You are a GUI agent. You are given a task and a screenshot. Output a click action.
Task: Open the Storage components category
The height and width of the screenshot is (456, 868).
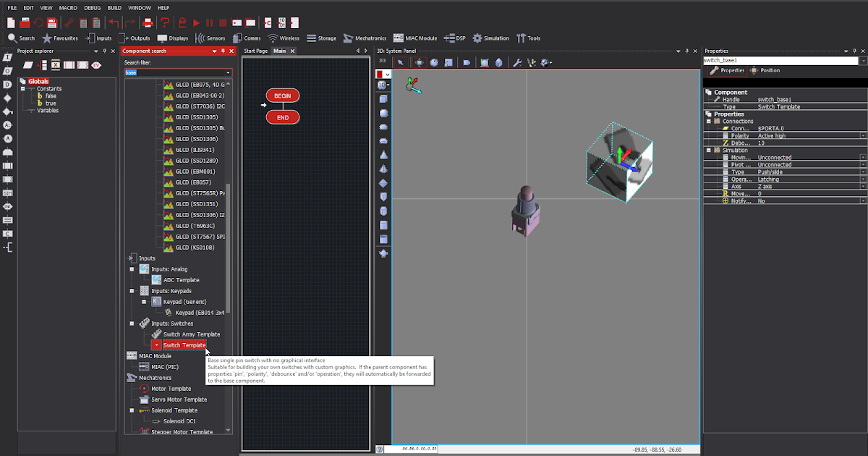pos(322,38)
